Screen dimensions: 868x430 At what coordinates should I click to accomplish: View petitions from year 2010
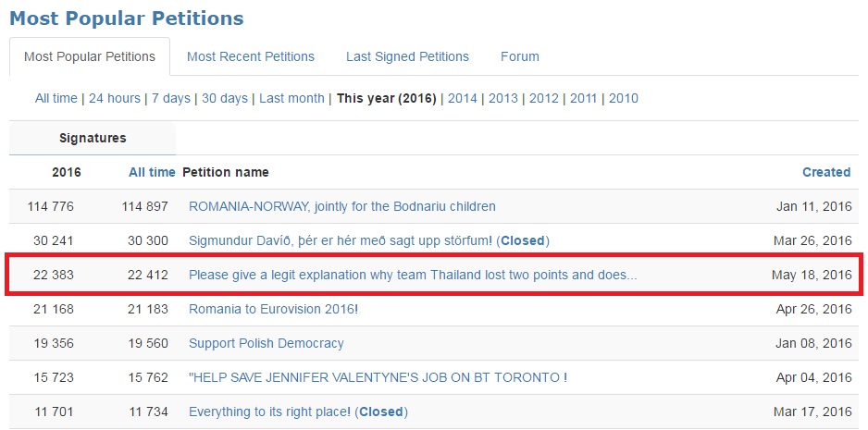(624, 98)
